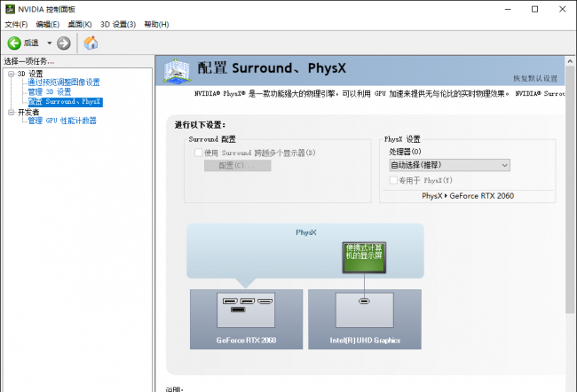Click the scroll up arrow on right scrollbar
Image resolution: width=577 pixels, height=392 pixels.
tap(570, 61)
